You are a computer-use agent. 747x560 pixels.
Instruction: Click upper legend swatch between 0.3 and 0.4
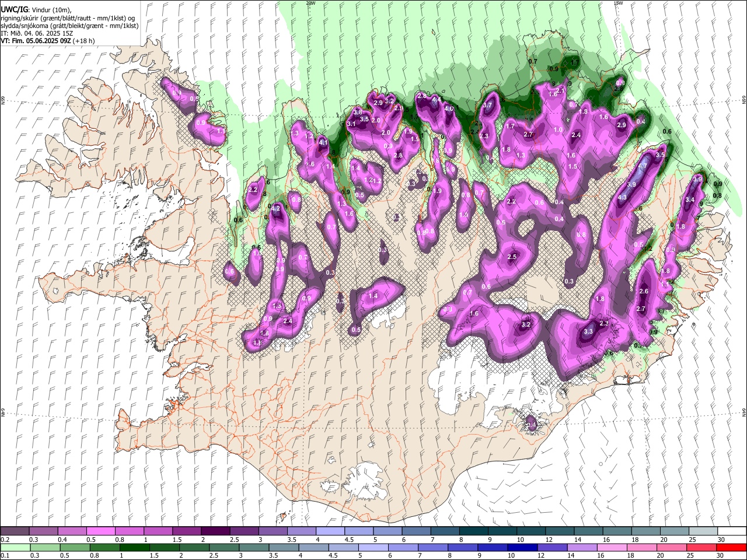[x=44, y=531]
